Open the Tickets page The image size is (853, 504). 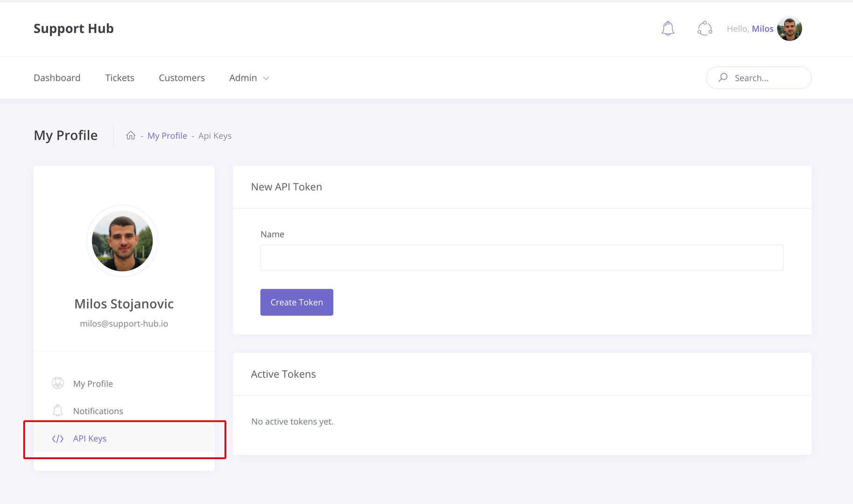tap(119, 77)
